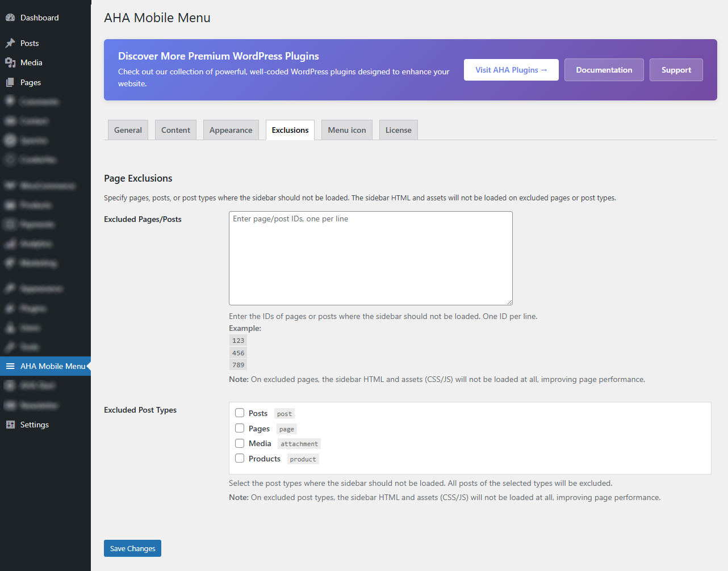
Task: Check the Pages post type exclusion
Action: (x=240, y=429)
